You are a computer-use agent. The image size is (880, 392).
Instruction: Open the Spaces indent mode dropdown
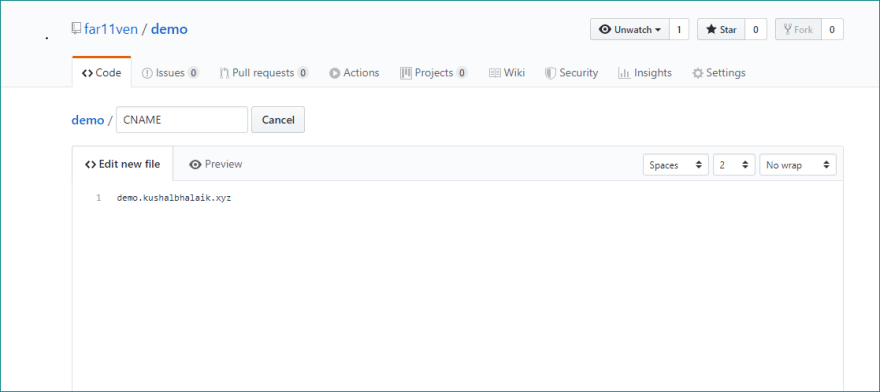(676, 165)
